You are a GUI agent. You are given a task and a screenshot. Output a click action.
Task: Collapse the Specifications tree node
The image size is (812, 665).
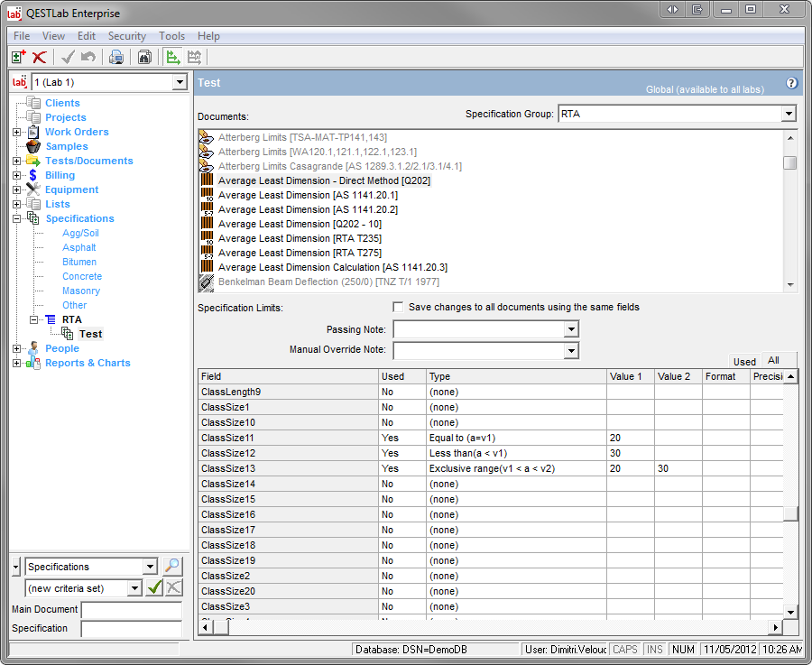click(x=16, y=219)
